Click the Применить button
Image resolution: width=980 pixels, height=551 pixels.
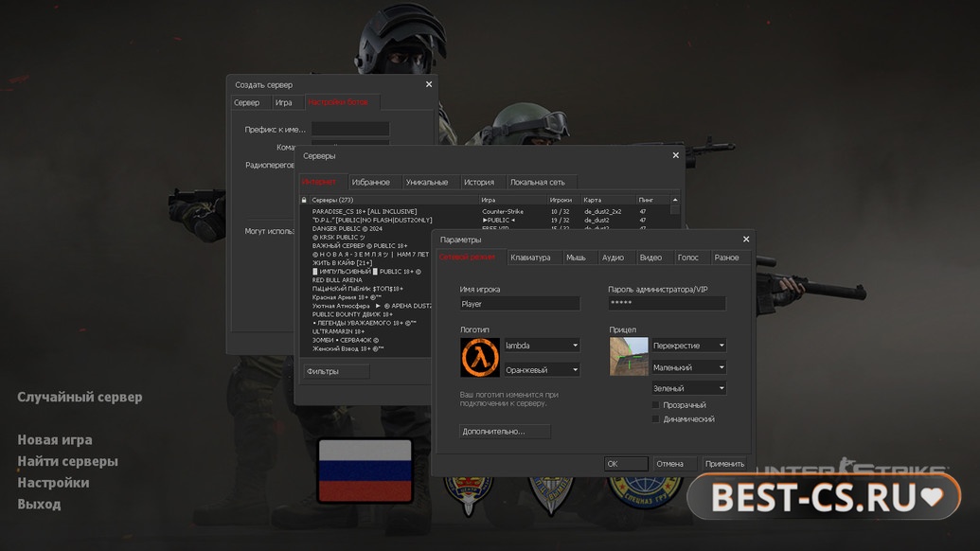pyautogui.click(x=724, y=464)
